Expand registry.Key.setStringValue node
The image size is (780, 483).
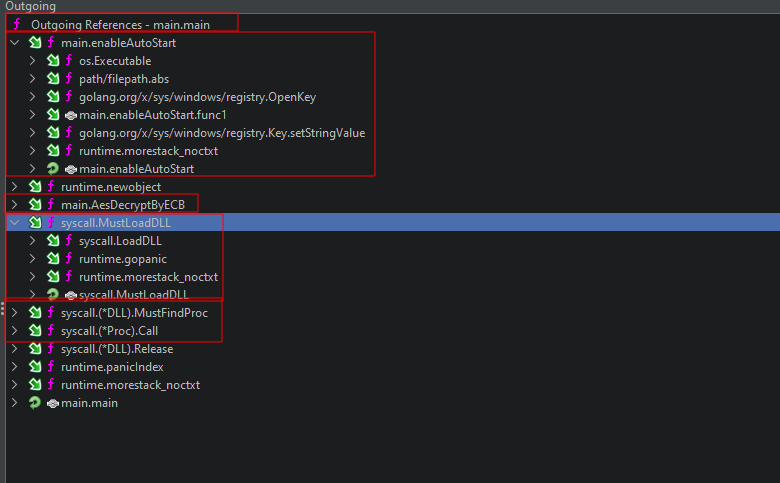point(32,133)
